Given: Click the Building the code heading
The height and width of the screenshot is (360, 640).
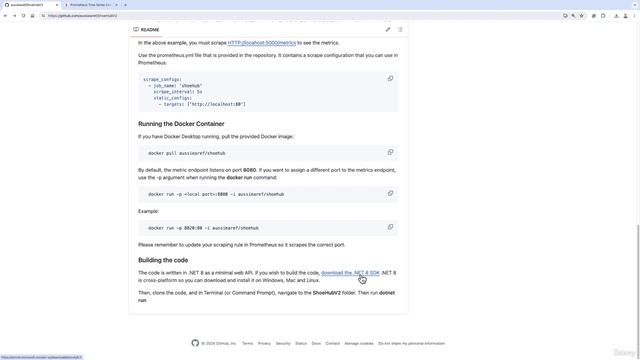Looking at the screenshot, I should (163, 260).
